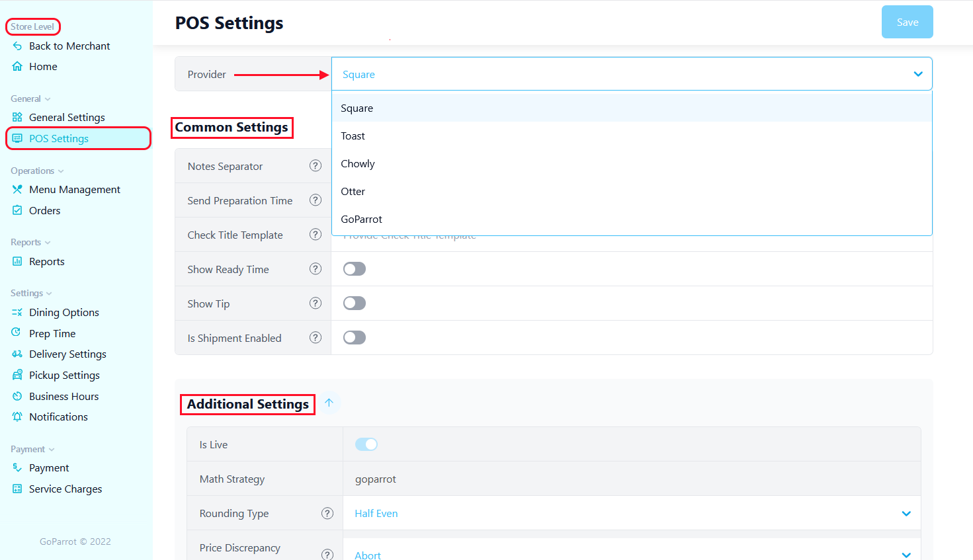Screen dimensions: 973x560
Task: Go to Orders link
Action: point(45,210)
